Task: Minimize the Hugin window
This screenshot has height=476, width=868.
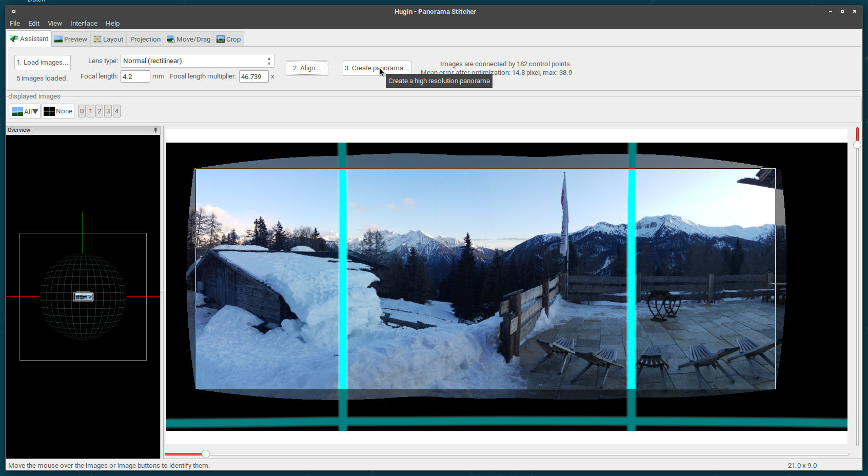Action: point(831,11)
